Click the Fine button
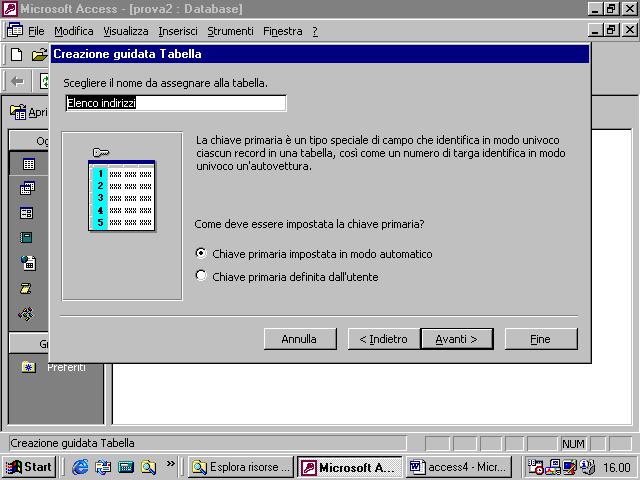640x480 pixels. tap(541, 339)
